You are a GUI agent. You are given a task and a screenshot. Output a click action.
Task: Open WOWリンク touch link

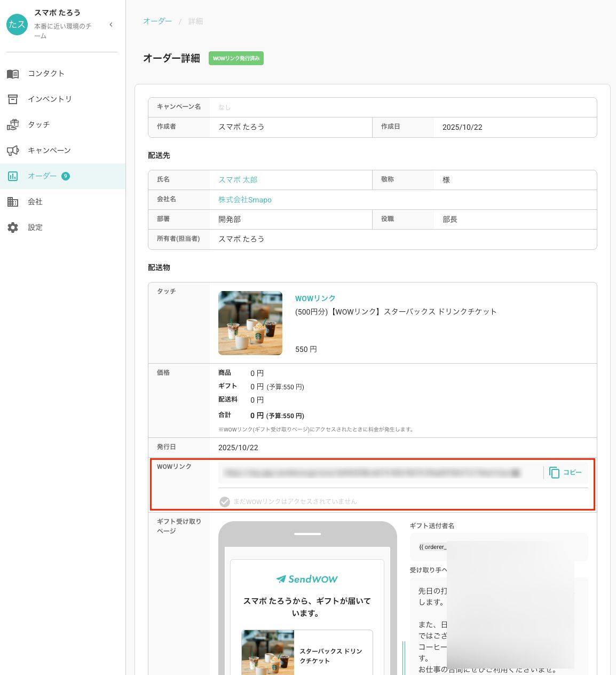click(x=315, y=299)
